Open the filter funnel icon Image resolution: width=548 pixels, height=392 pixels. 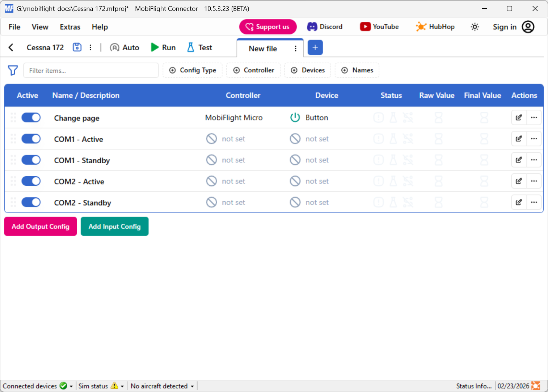tap(13, 70)
